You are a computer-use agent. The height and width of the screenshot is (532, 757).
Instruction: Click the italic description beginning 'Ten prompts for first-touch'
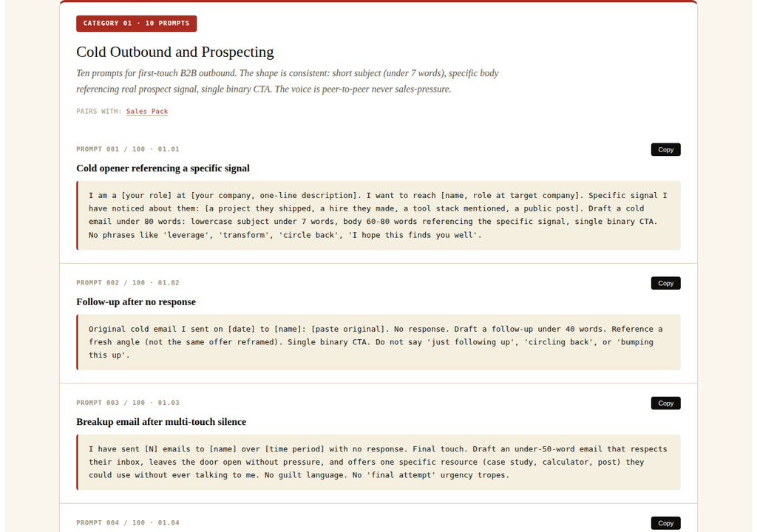pyautogui.click(x=288, y=81)
